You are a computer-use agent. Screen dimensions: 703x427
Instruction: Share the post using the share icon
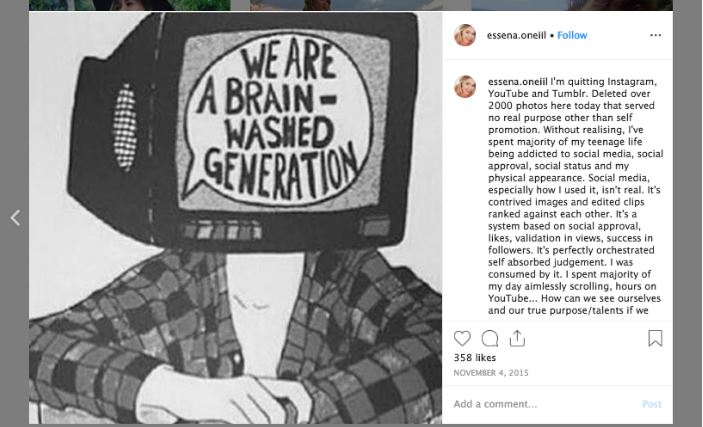(x=517, y=338)
